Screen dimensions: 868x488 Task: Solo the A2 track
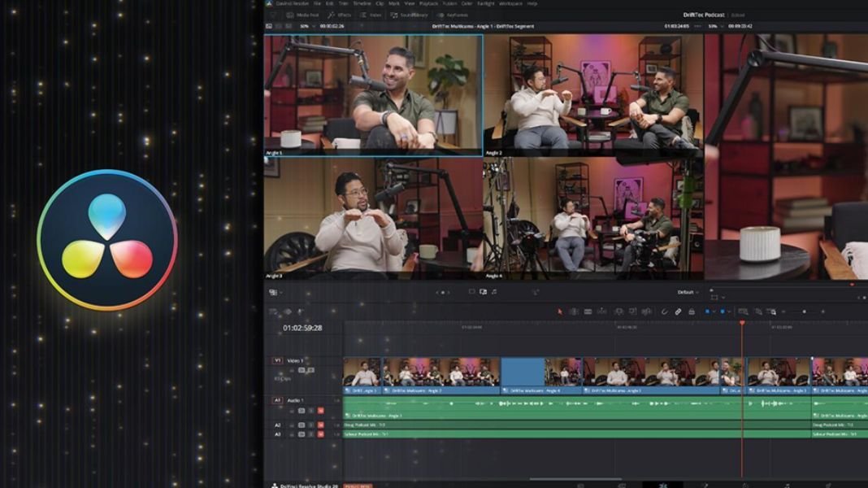point(311,425)
